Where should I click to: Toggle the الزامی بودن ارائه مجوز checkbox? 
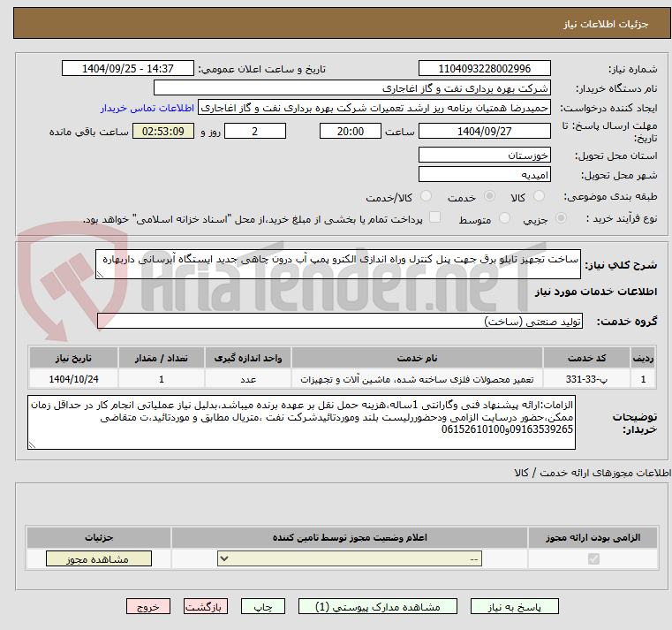pyautogui.click(x=593, y=558)
